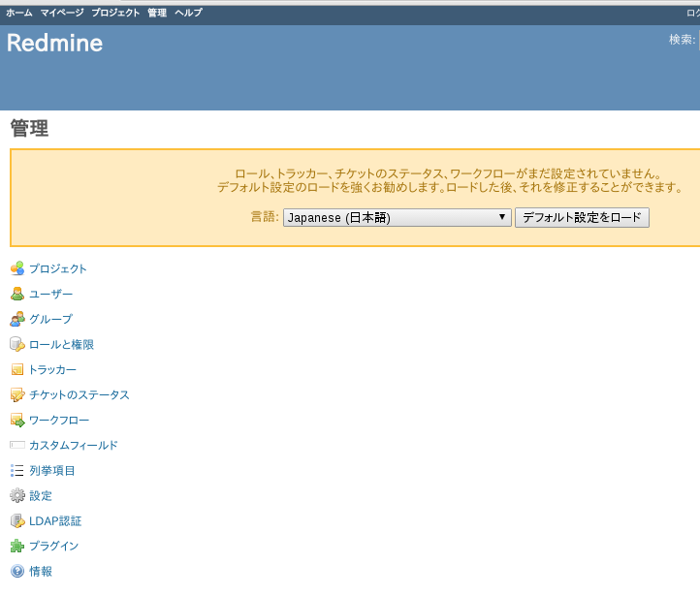Click the 列挙項目 list icon
The image size is (700, 595).
(16, 470)
